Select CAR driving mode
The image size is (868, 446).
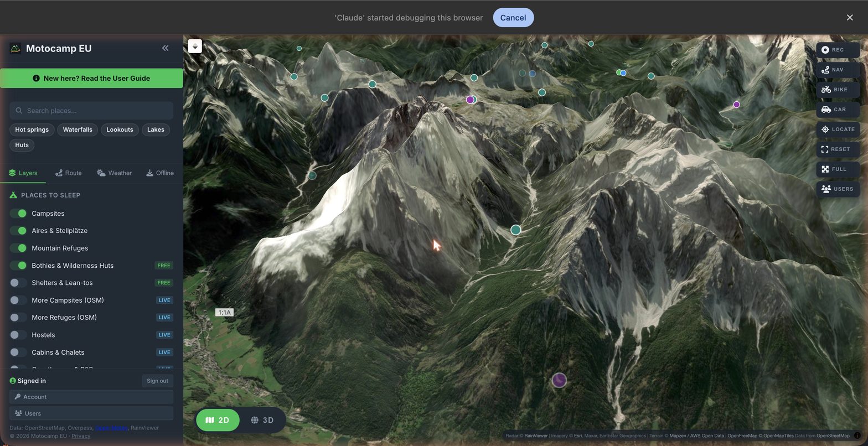pyautogui.click(x=838, y=110)
